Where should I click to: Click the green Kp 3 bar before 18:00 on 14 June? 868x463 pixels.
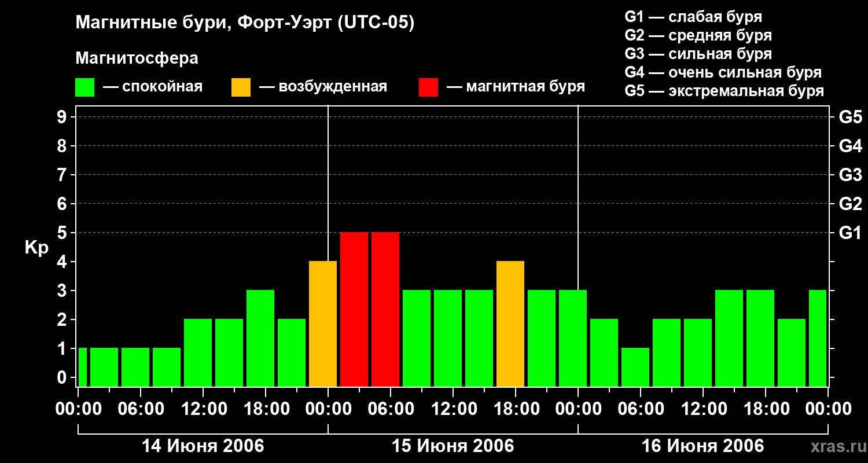coord(260,339)
